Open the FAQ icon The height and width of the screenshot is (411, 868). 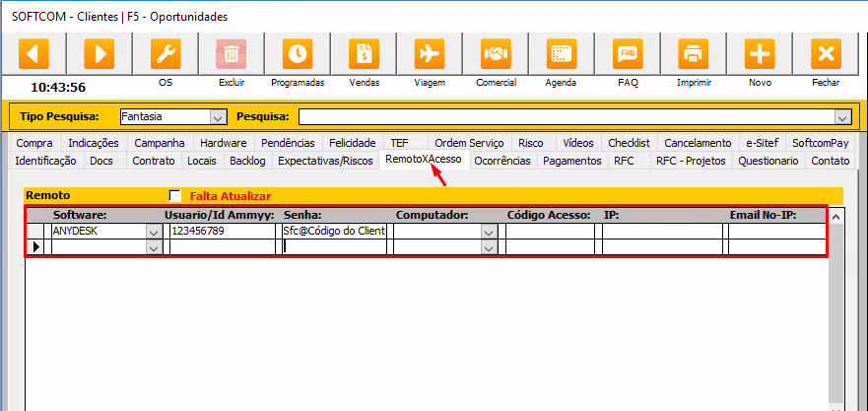pos(628,53)
